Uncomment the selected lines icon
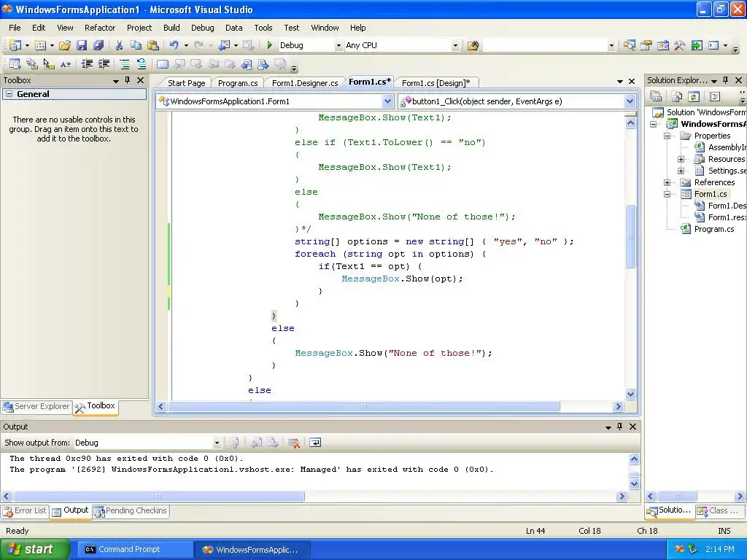 (142, 64)
